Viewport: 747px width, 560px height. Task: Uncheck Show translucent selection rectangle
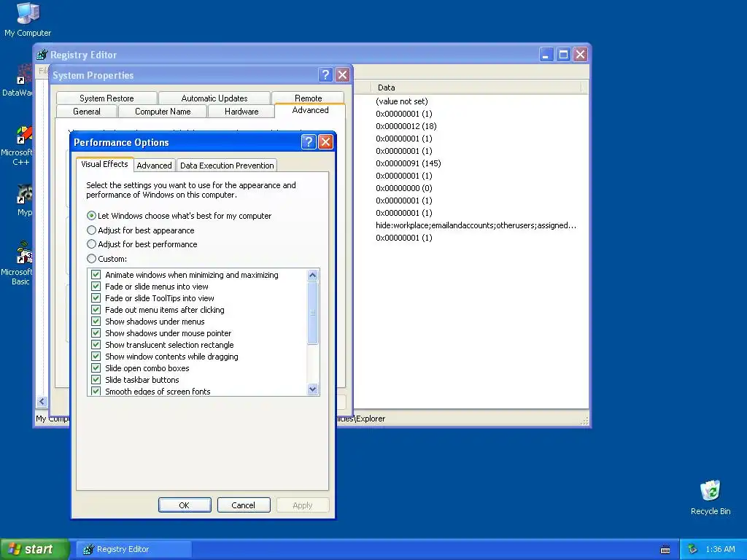pos(96,345)
